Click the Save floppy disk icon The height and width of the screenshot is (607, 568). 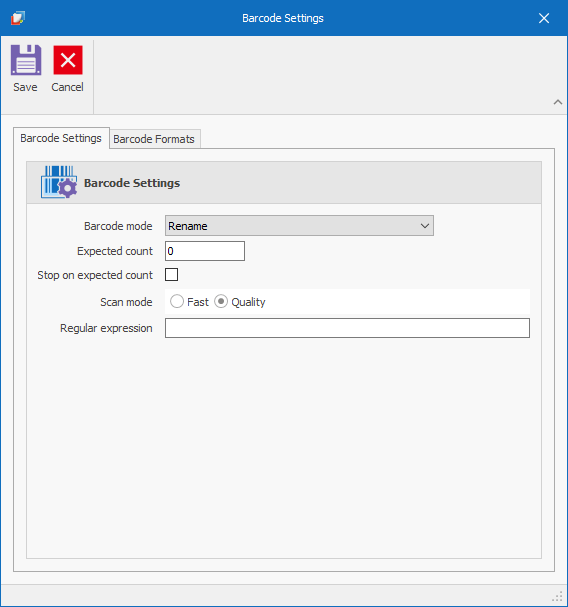click(x=26, y=60)
